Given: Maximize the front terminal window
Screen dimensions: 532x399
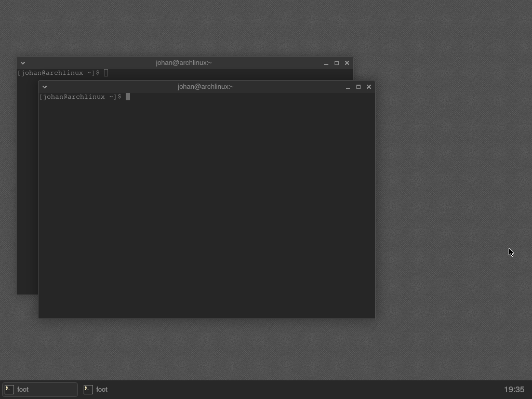Looking at the screenshot, I should click(x=358, y=87).
